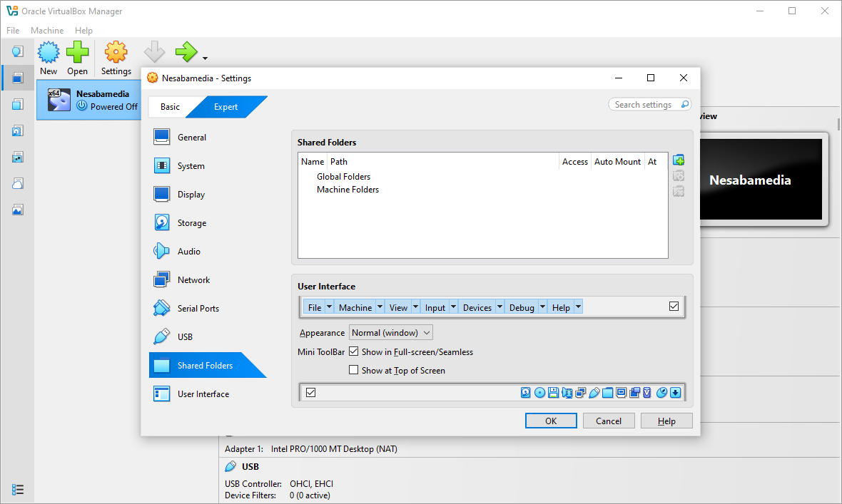
Task: Open the Storage settings category
Action: [x=191, y=223]
